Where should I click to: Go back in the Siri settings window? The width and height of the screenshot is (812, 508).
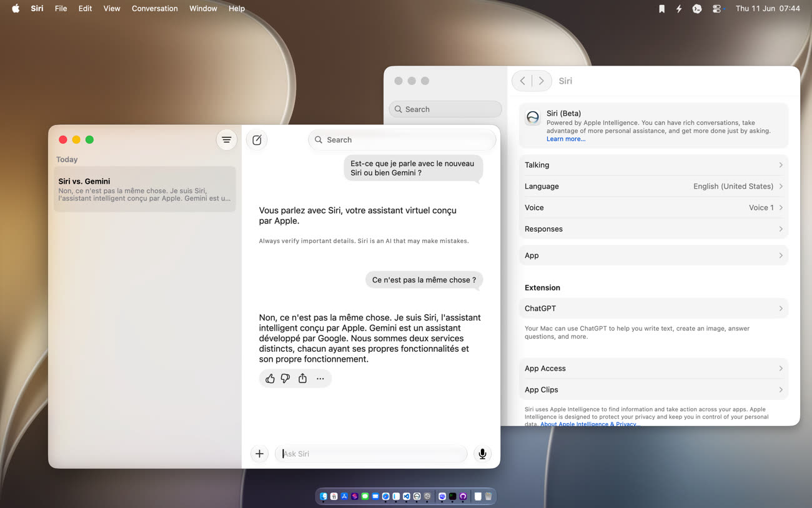coord(523,81)
